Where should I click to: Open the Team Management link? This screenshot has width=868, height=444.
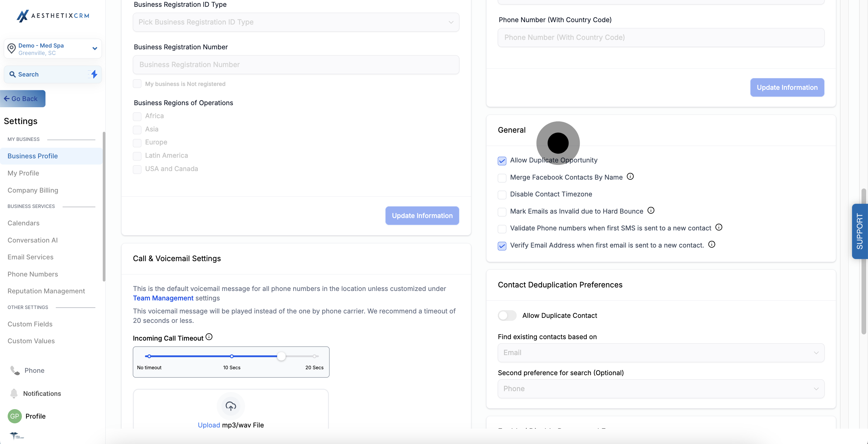click(x=163, y=298)
